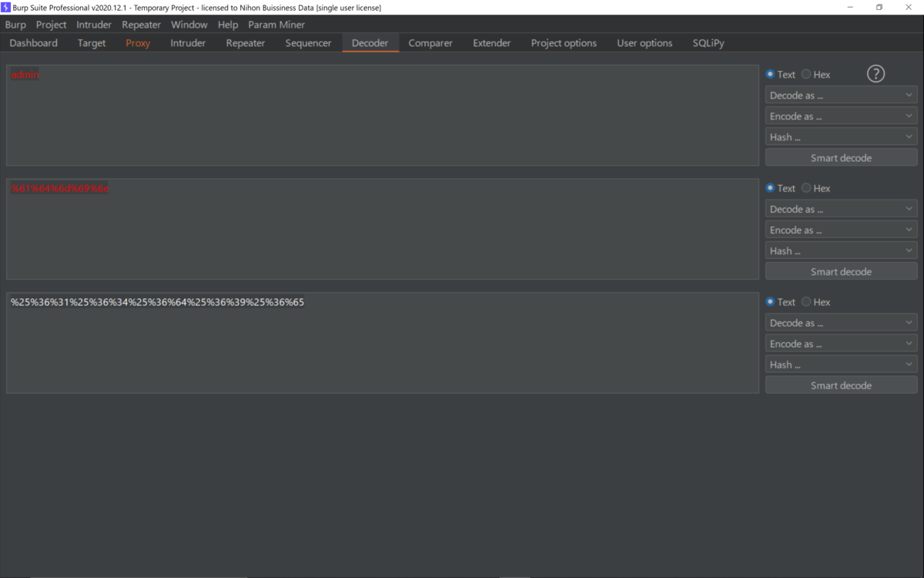
Task: Open the Repeater menu in menu bar
Action: [x=141, y=25]
